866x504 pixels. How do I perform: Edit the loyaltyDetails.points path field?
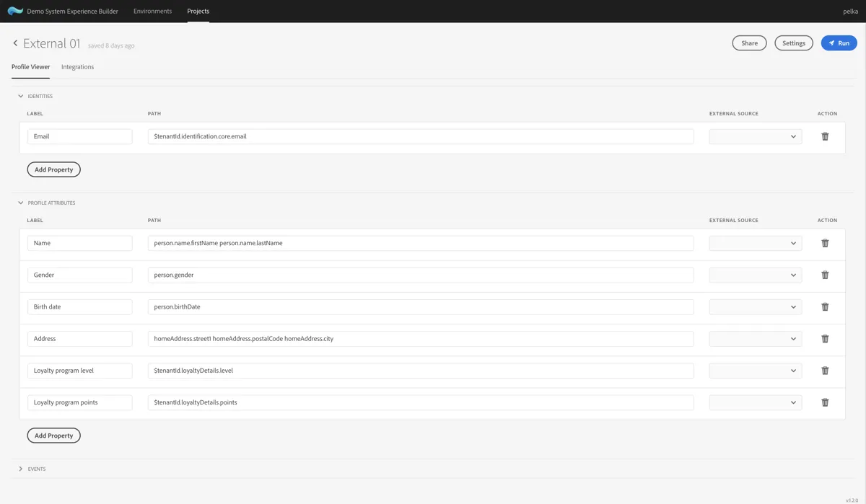click(421, 402)
